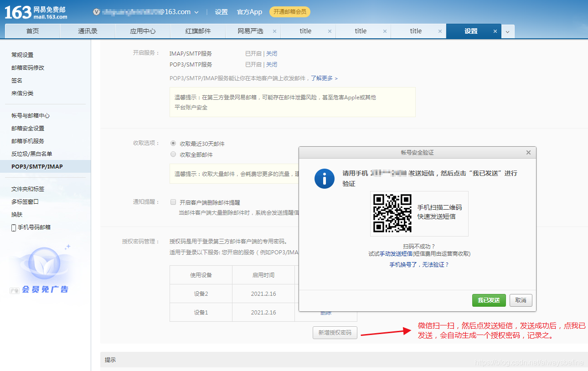Click 使用设备 column header
588x371 pixels.
click(201, 275)
